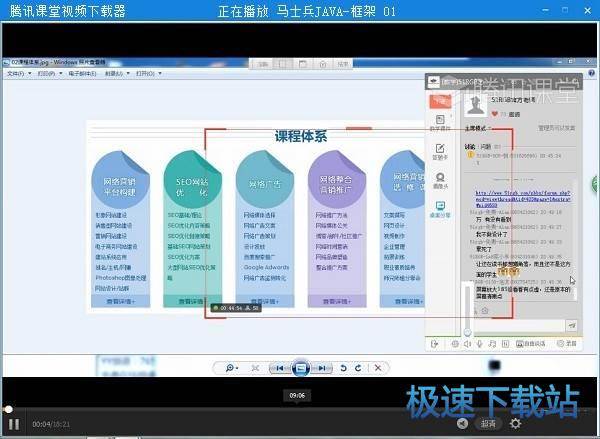Click the delete X icon in photo viewer
The width and height of the screenshot is (600, 439).
pos(378,368)
